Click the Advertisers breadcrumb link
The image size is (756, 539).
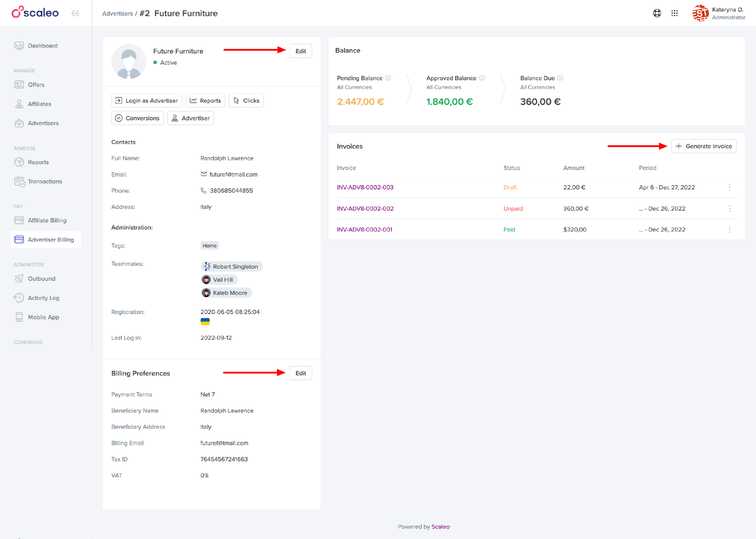117,13
